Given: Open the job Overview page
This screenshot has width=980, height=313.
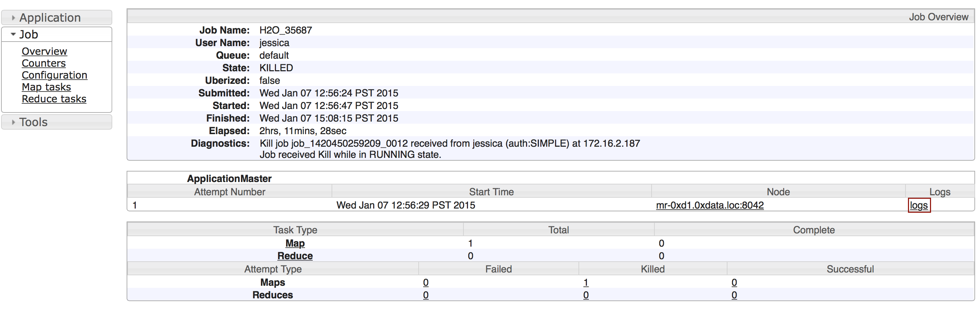Looking at the screenshot, I should 44,51.
